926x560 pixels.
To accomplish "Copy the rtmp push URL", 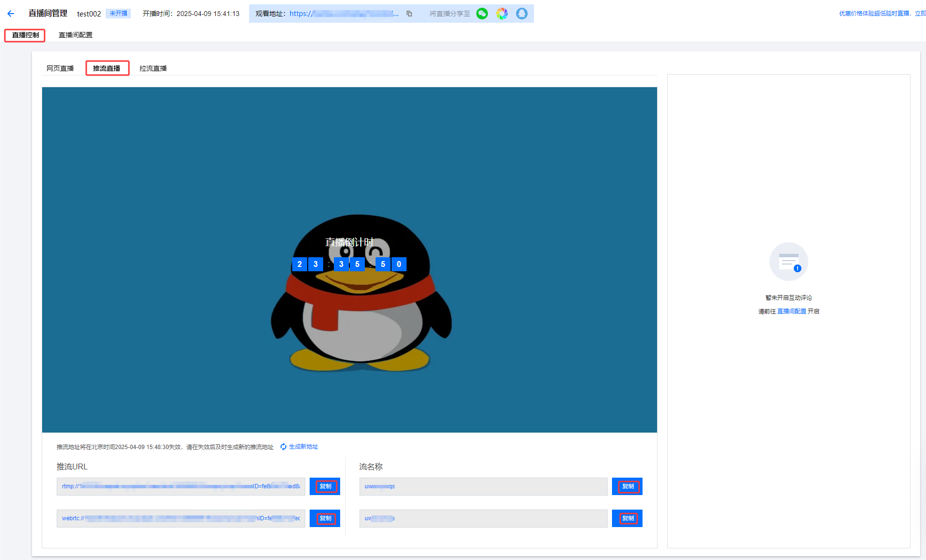I will pyautogui.click(x=325, y=486).
